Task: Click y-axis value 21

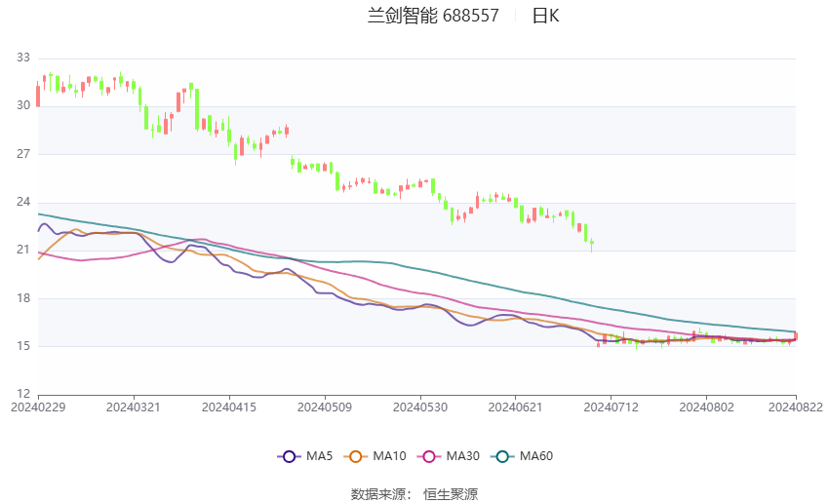Action: click(x=23, y=250)
